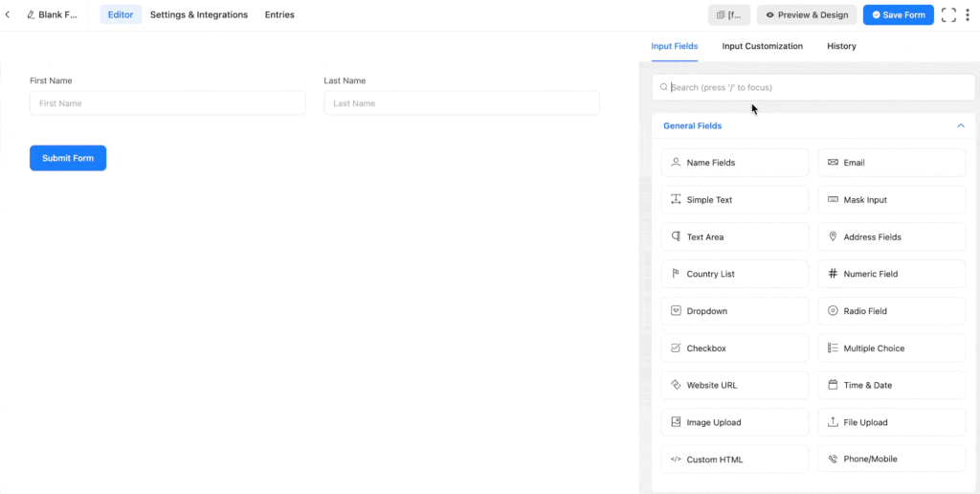Click the back arrow icon
Viewport: 980px width, 494px height.
(8, 15)
